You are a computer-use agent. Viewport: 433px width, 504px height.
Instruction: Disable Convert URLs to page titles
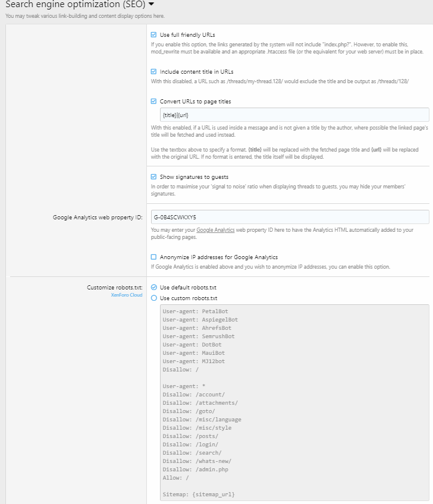tap(154, 101)
